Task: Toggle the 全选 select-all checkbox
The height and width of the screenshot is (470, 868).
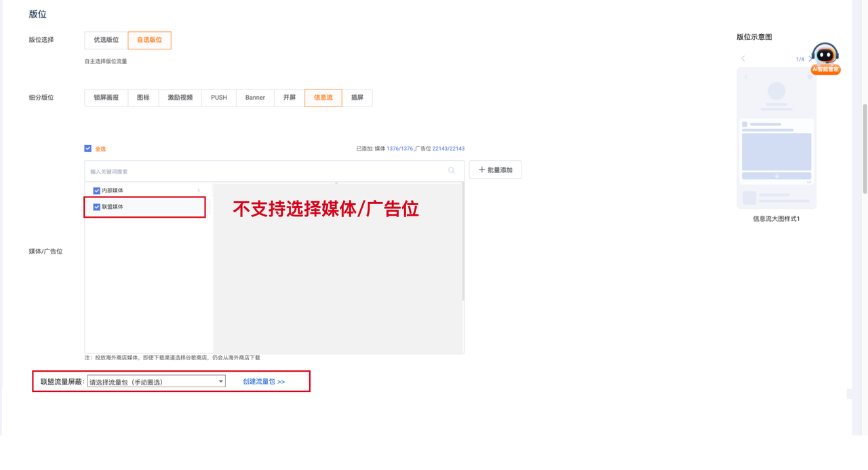Action: coord(88,149)
